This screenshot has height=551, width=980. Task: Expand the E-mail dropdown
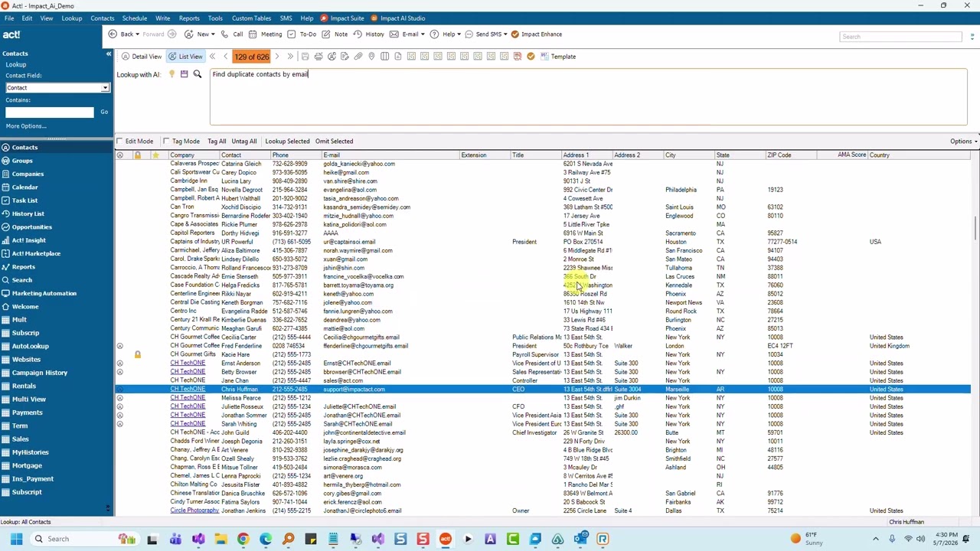coord(423,34)
